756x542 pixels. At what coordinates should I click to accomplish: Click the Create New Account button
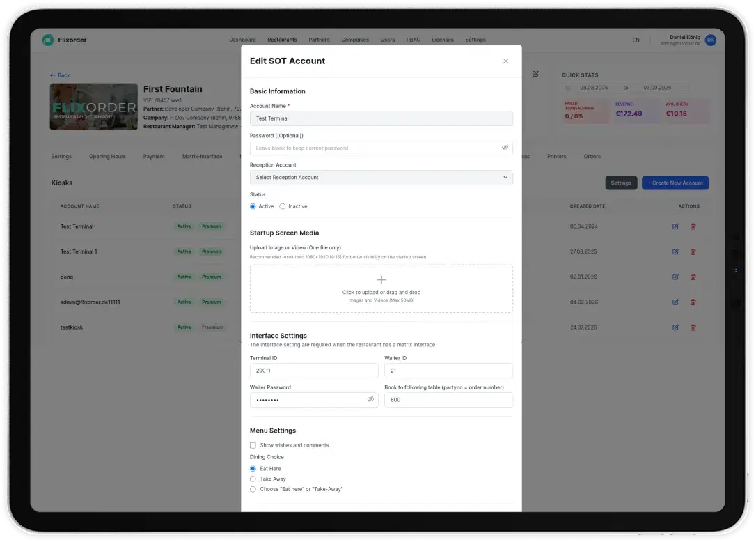(x=675, y=183)
